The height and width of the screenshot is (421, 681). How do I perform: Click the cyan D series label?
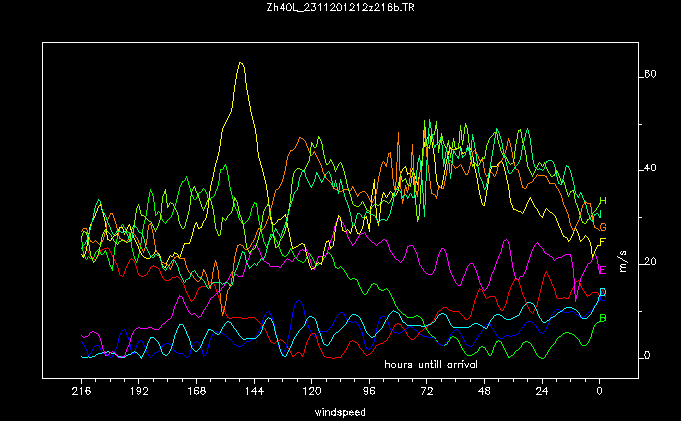602,291
